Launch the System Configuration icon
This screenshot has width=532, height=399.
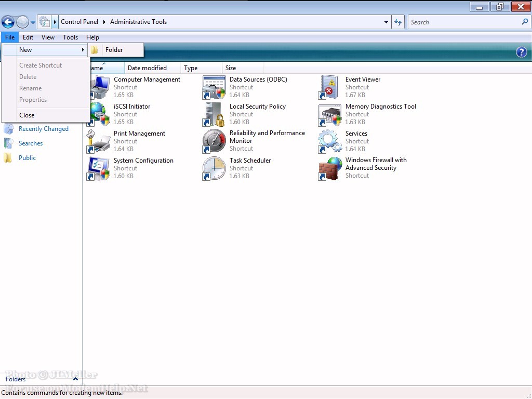98,168
